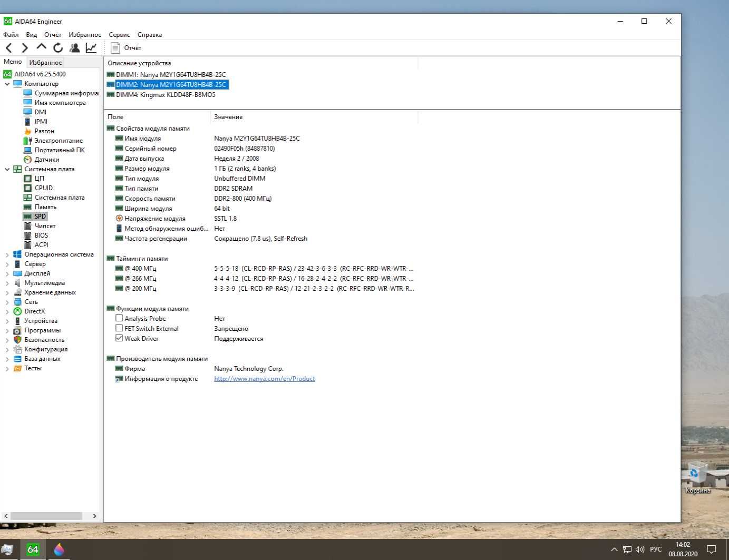
Task: Uncheck the Weak Driver checkbox
Action: (x=119, y=338)
